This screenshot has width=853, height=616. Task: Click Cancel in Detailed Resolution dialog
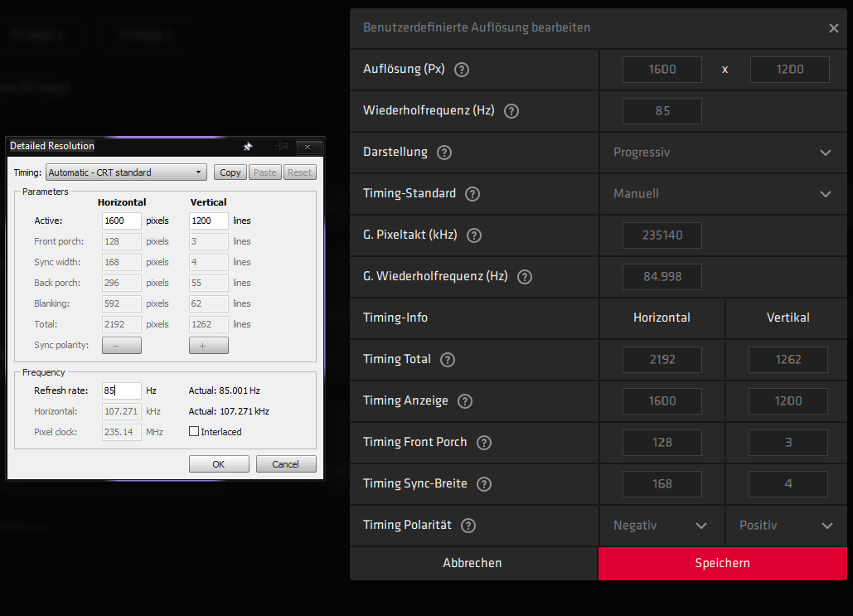(286, 464)
